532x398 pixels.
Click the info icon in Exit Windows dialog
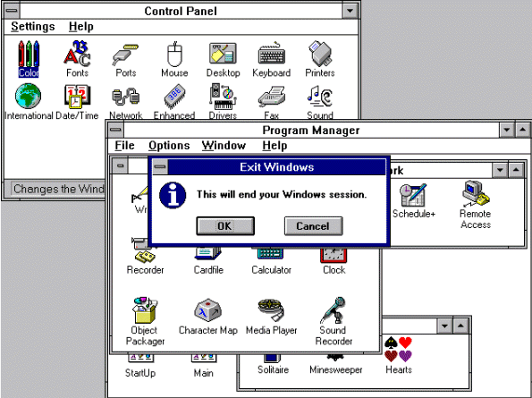click(173, 196)
